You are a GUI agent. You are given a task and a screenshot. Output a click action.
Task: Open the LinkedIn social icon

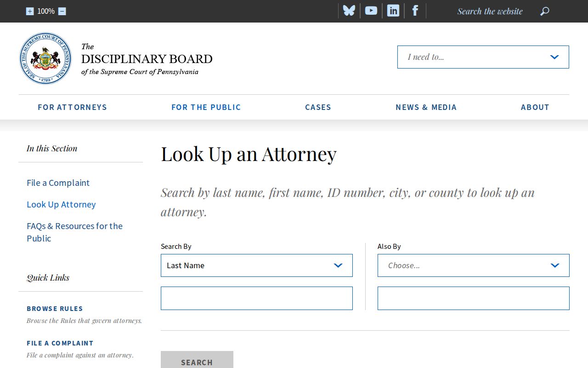(393, 11)
